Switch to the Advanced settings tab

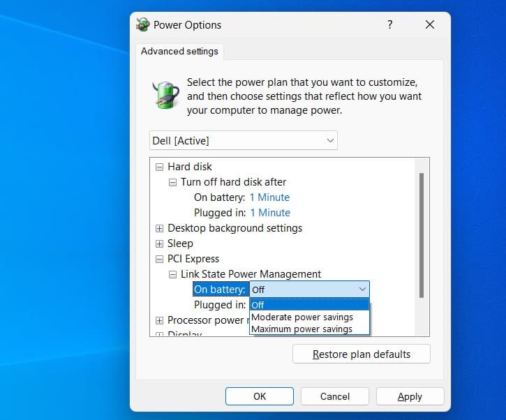[x=179, y=52]
